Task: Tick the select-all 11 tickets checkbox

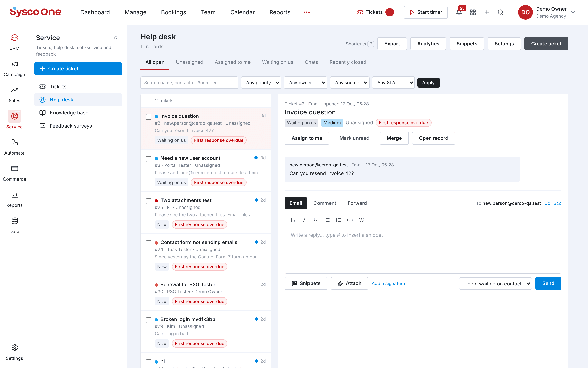Action: coord(149,101)
